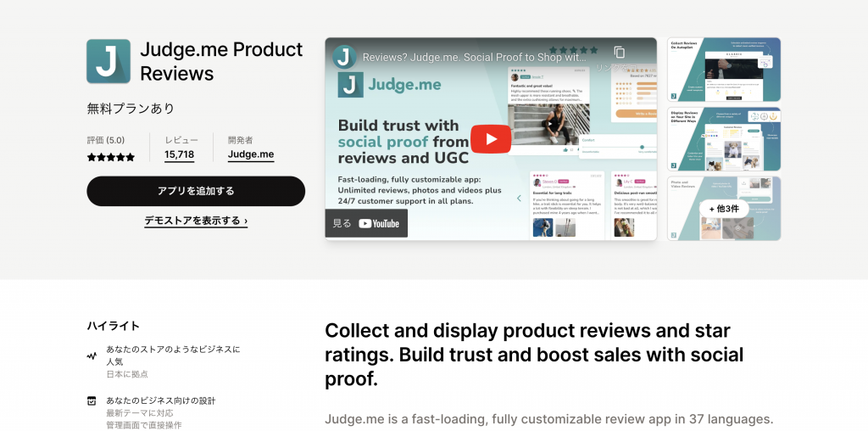Open video on YouTube via 見る YouTube button
Image resolution: width=868 pixels, height=431 pixels.
366,223
